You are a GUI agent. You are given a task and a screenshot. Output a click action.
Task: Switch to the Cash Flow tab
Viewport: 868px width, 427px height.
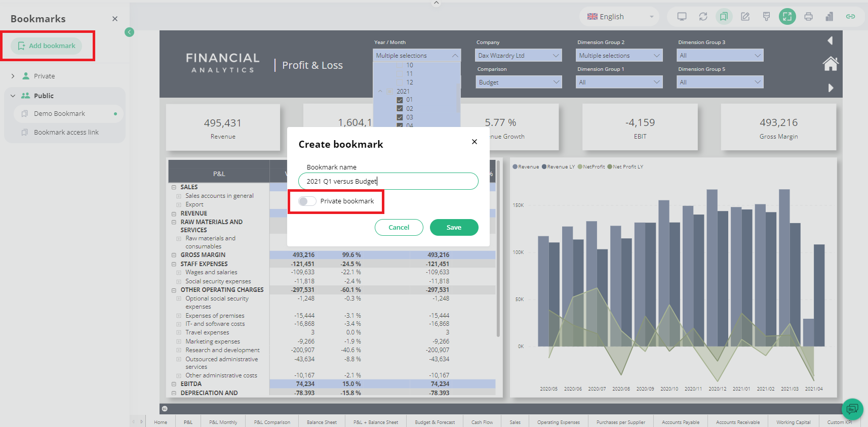click(482, 422)
